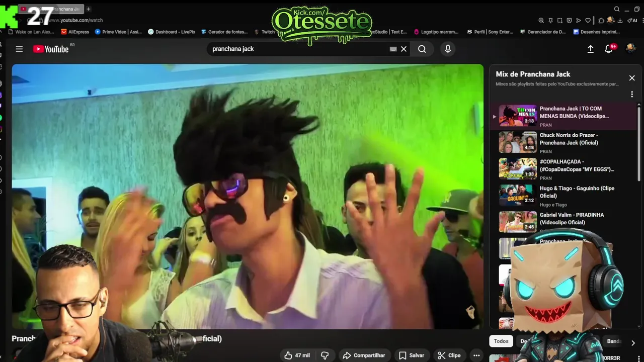
Task: Open Desenhos Imprimi... bookmark
Action: 597,32
